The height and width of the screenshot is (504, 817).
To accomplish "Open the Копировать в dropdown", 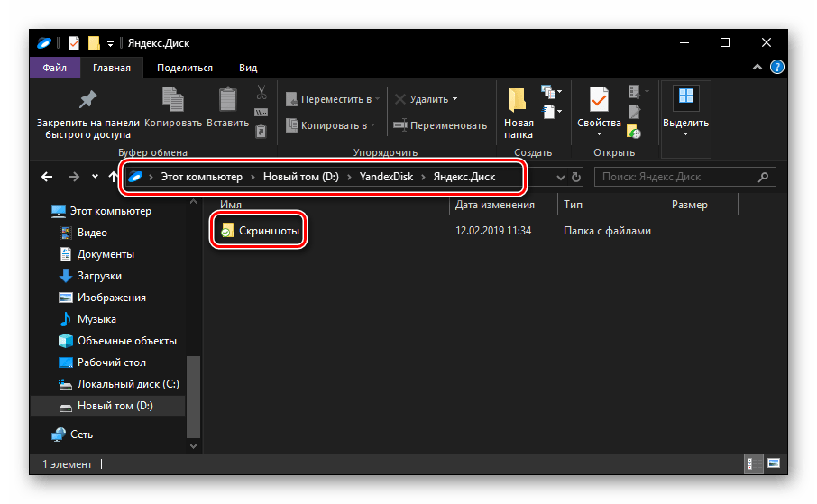I will click(x=330, y=125).
